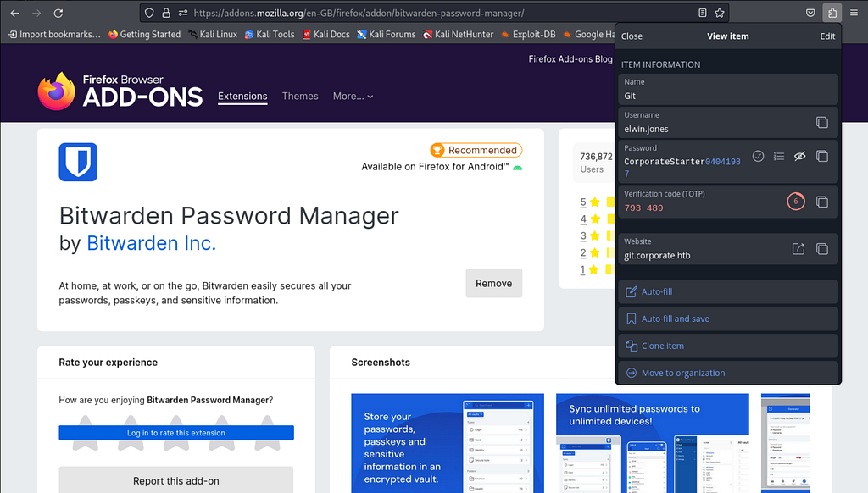Check if password has been exposed
This screenshot has width=868, height=493.
click(759, 157)
